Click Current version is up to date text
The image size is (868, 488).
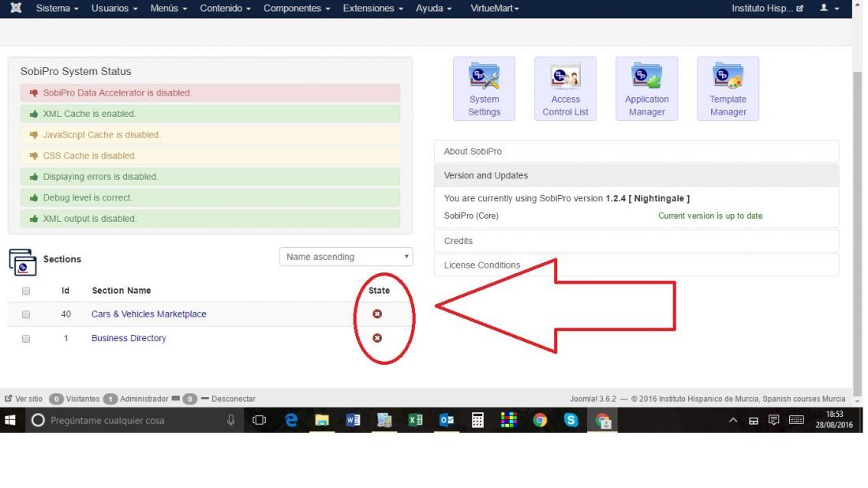[710, 216]
